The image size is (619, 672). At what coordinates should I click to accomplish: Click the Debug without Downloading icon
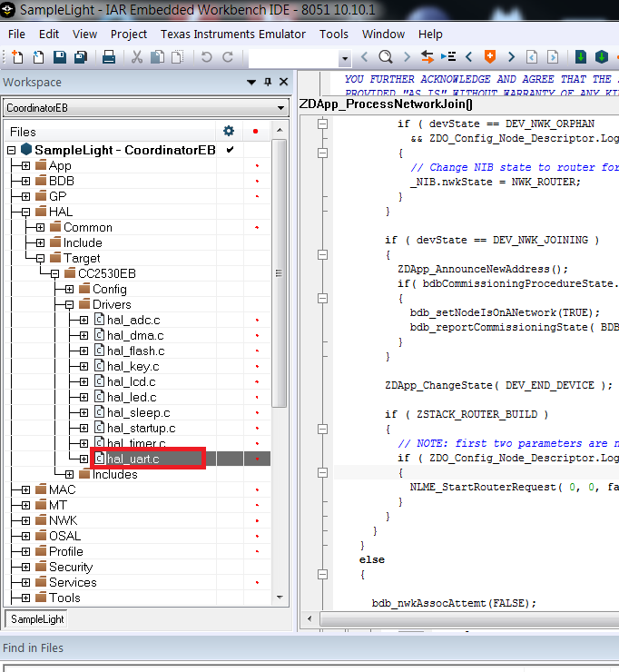pos(602,57)
